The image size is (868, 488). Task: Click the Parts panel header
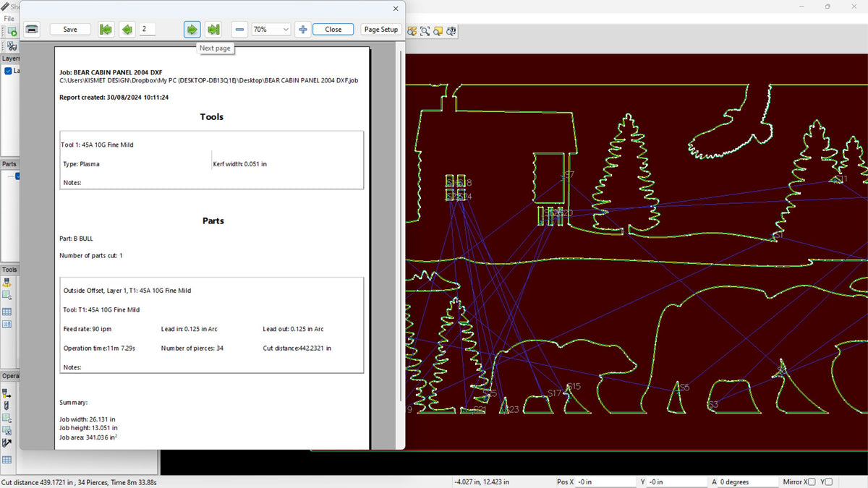coord(9,164)
